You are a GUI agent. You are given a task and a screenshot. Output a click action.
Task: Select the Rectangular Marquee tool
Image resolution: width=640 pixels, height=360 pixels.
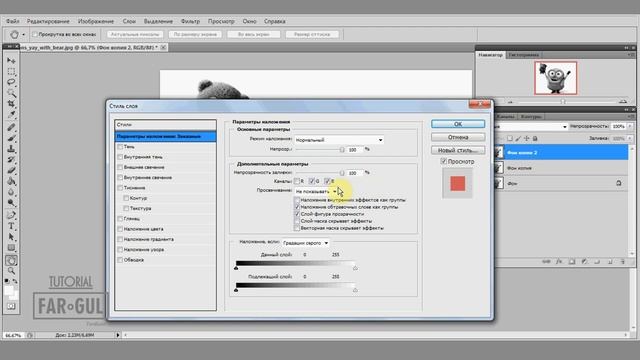(11, 71)
